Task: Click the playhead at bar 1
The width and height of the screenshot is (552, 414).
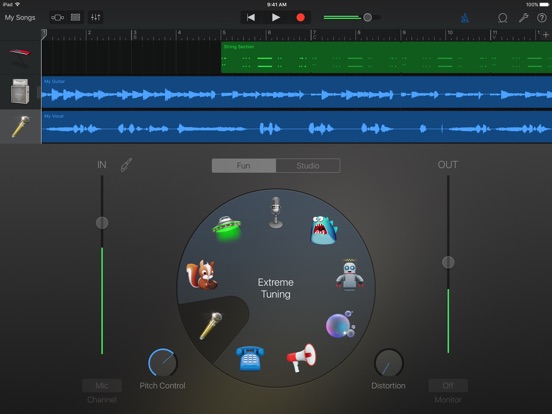Action: [44, 34]
